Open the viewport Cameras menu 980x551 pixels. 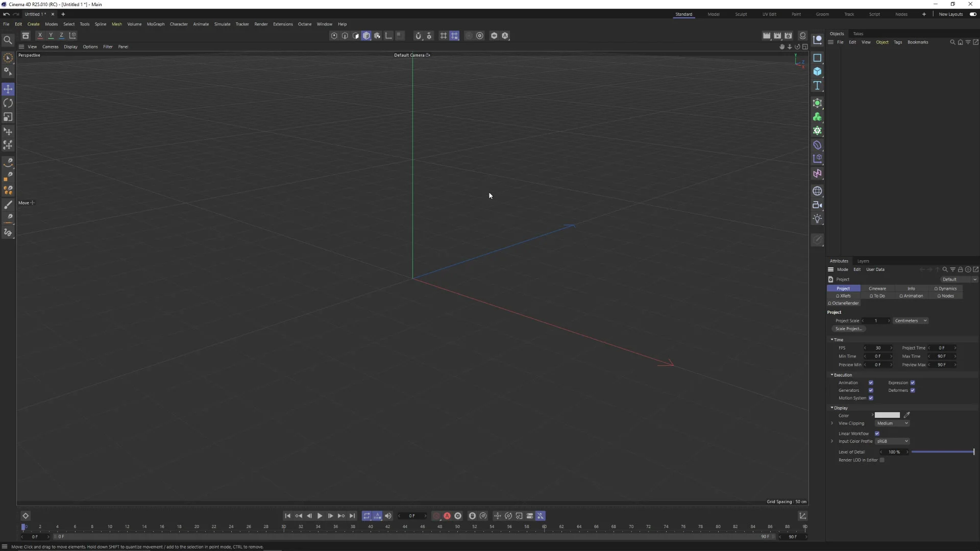click(x=50, y=47)
